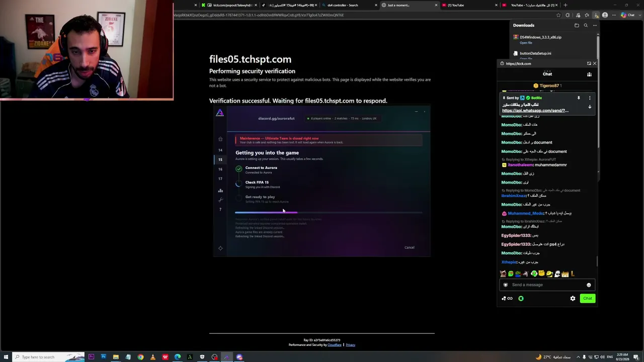This screenshot has height=362, width=644.
Task: Click the Aurora logo in the launcher
Action: tap(220, 113)
